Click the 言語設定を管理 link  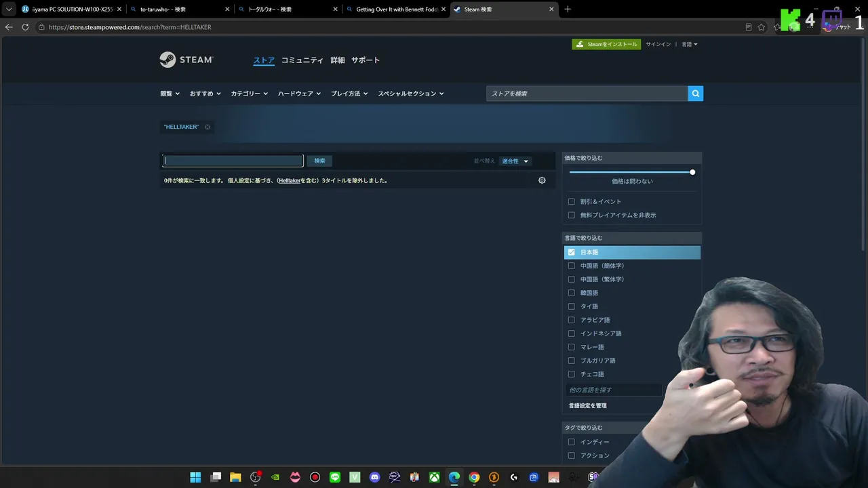[588, 405]
